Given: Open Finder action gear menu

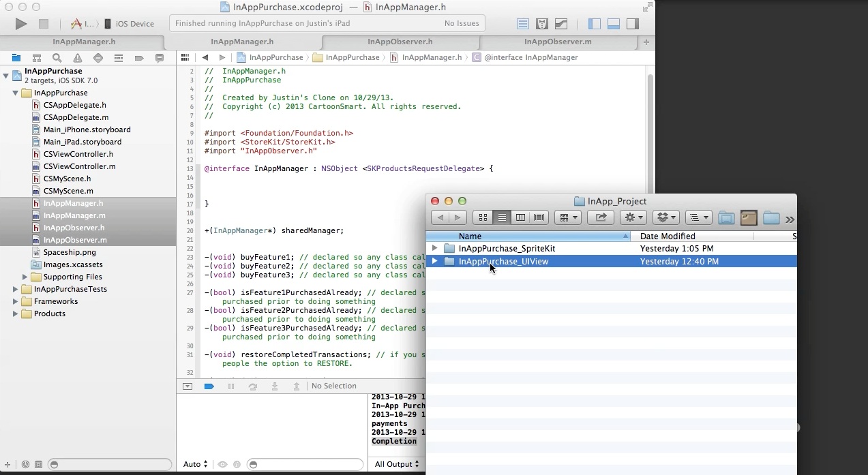Looking at the screenshot, I should click(x=633, y=217).
